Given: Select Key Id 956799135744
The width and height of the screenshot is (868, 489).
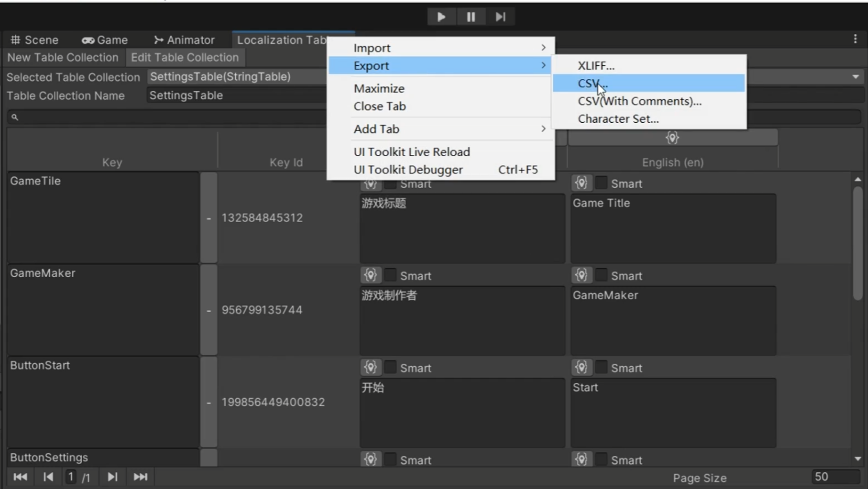Looking at the screenshot, I should [x=262, y=310].
